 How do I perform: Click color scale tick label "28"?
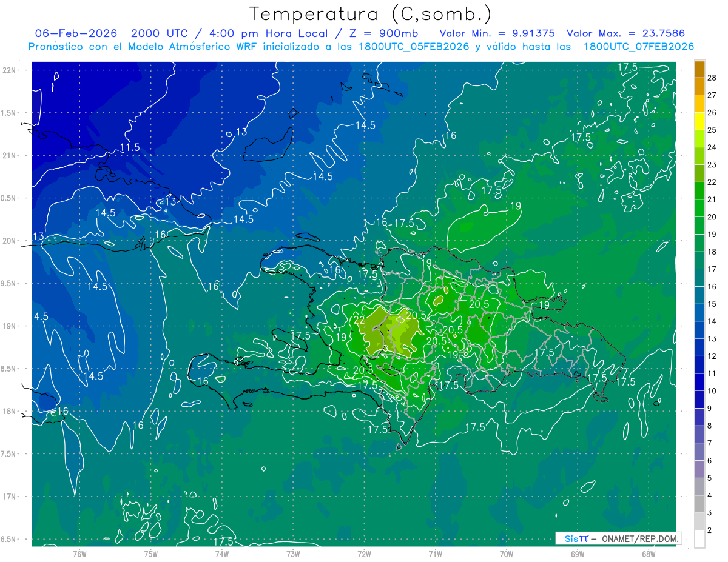(712, 78)
